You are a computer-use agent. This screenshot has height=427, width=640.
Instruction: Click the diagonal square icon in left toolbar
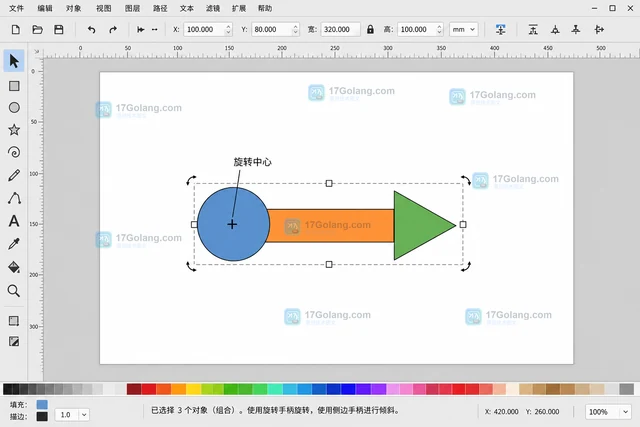14,341
